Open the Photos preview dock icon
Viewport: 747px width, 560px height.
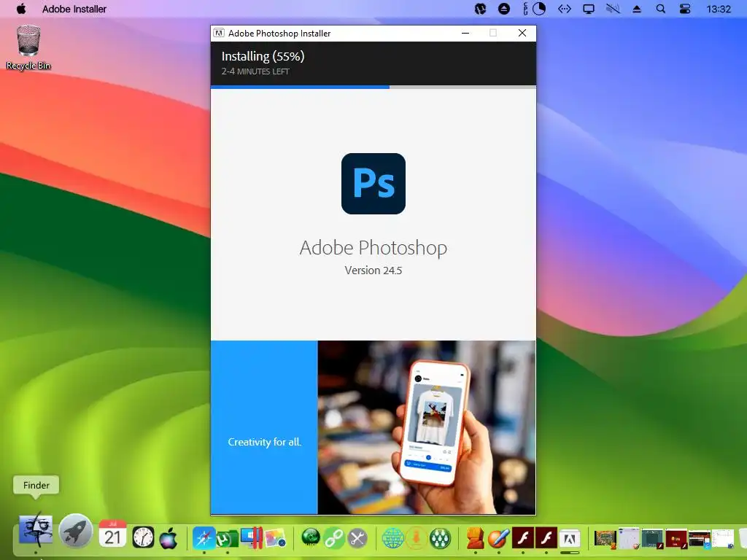(275, 538)
